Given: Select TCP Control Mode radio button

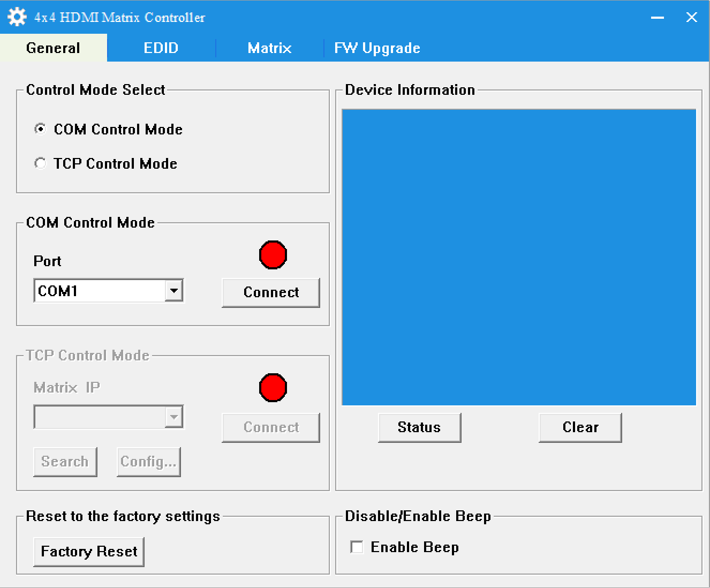Looking at the screenshot, I should point(40,163).
